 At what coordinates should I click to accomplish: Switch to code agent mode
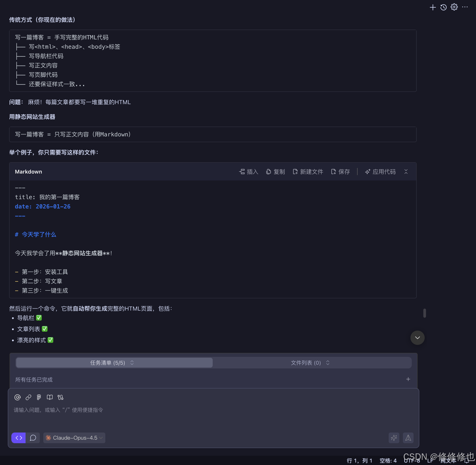click(x=19, y=438)
